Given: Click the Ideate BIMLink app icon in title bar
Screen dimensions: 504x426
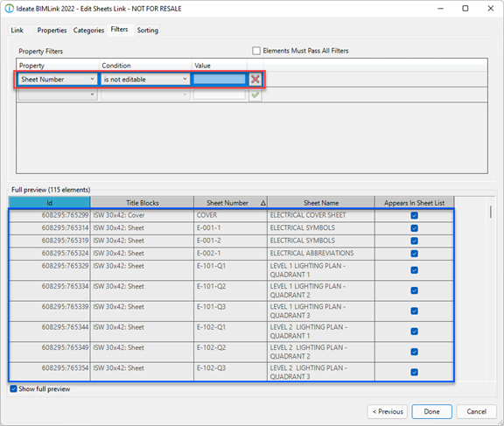Looking at the screenshot, I should (10, 9).
